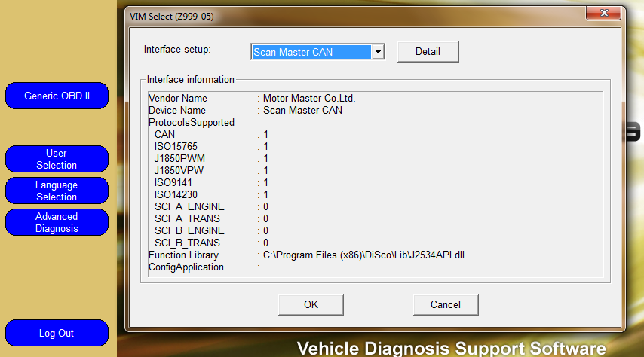
Task: Click the J2534API.dll library path
Action: (x=363, y=255)
